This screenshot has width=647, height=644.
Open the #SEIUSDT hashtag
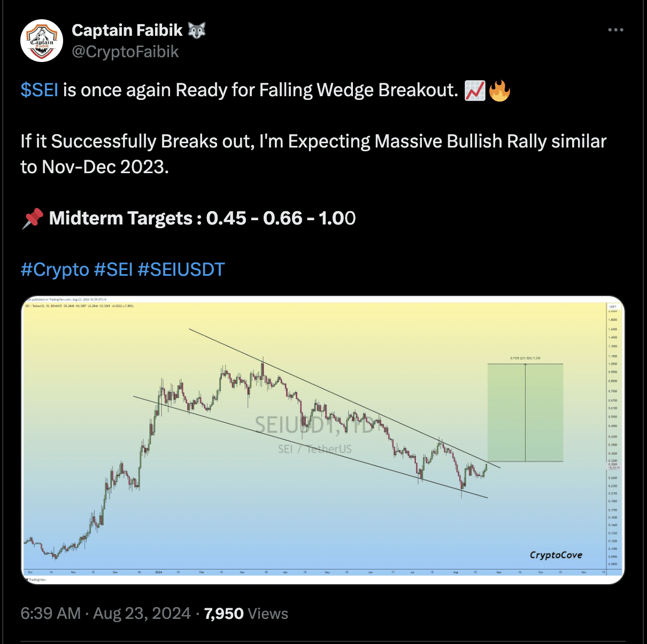[x=181, y=269]
